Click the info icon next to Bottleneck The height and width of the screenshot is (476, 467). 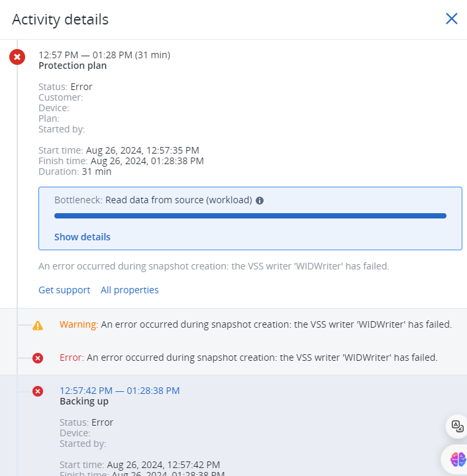[260, 201]
